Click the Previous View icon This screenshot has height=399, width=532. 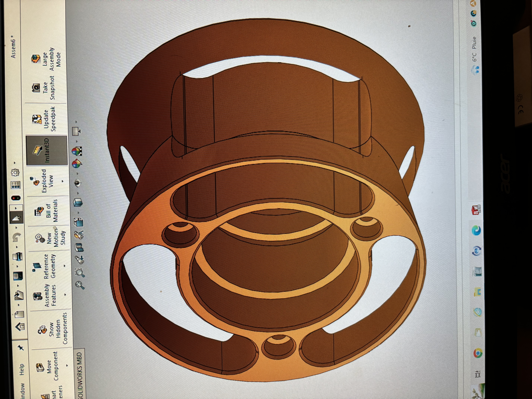(x=79, y=260)
